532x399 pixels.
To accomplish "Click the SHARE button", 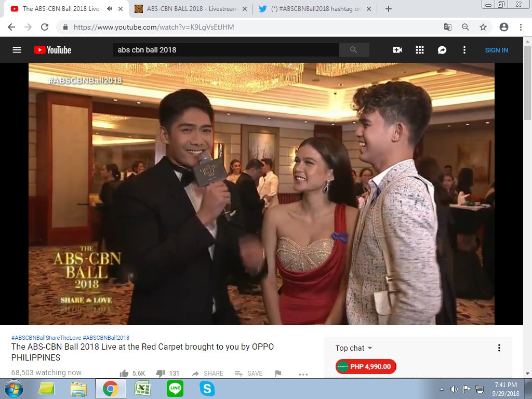I will (208, 374).
